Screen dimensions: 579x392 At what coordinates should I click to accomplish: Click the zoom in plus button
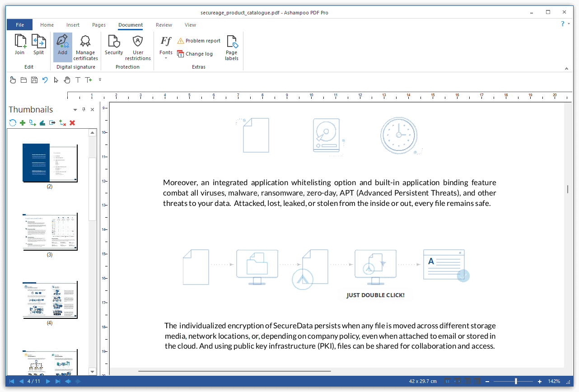click(x=540, y=382)
